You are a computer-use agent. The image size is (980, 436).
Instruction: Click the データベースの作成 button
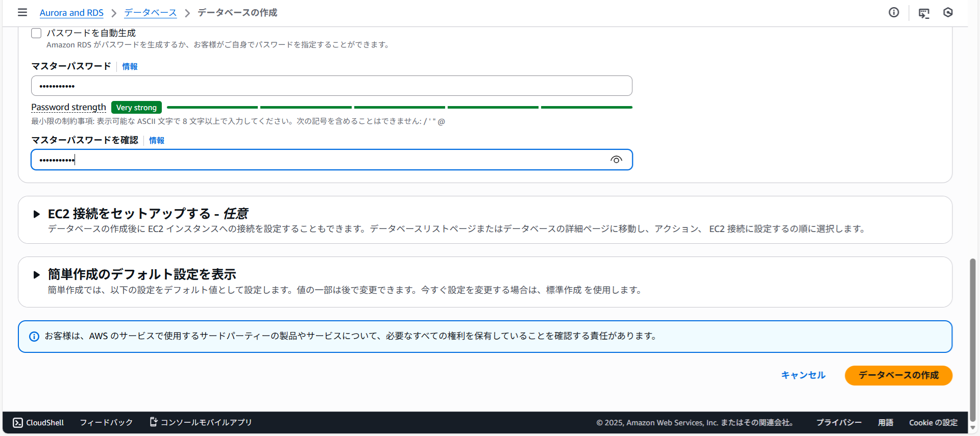(898, 375)
